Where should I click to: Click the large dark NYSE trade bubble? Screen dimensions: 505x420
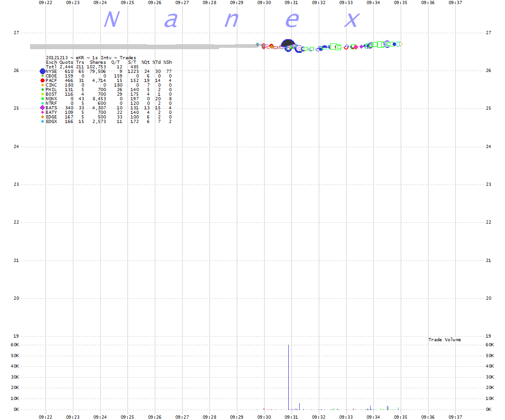[288, 43]
